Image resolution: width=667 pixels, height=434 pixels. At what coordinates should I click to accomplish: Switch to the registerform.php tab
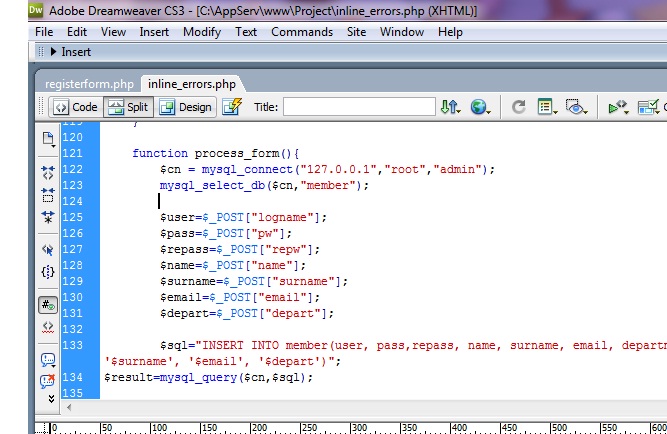tap(89, 84)
